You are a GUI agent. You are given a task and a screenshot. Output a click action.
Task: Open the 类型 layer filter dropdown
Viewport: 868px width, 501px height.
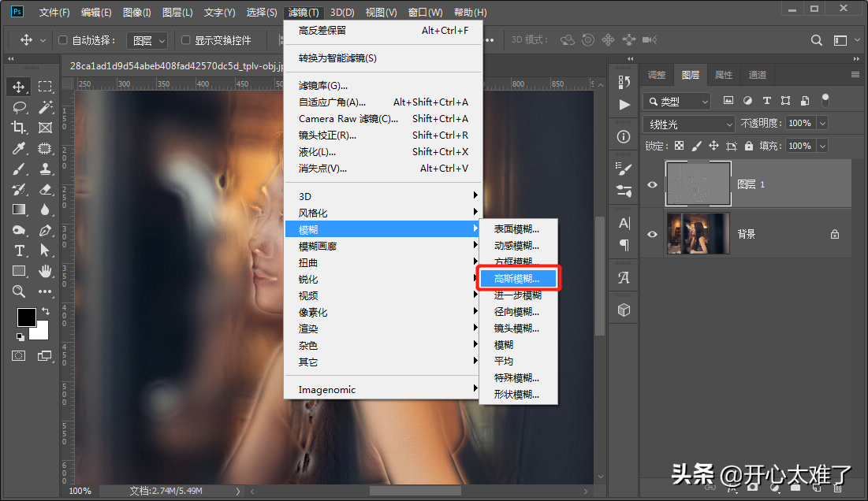point(676,101)
